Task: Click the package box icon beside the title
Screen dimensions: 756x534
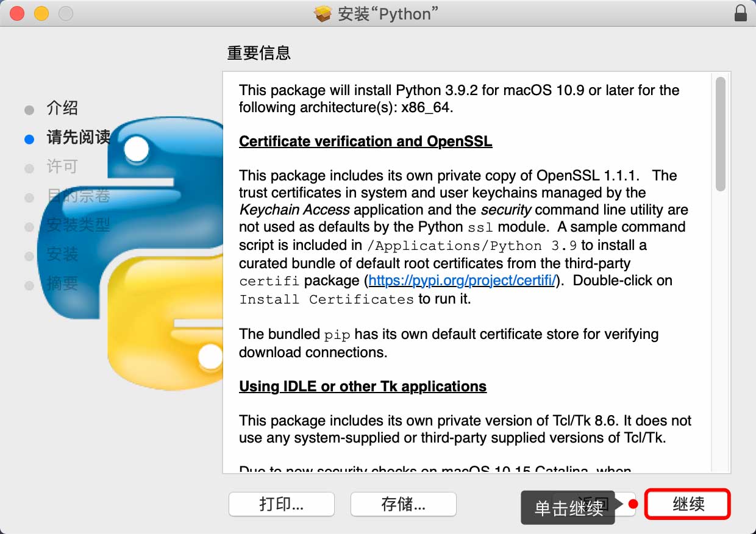Action: click(323, 13)
